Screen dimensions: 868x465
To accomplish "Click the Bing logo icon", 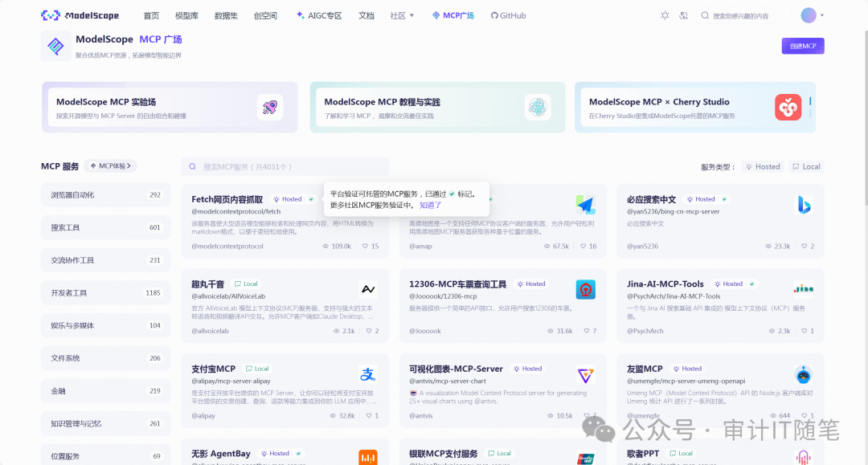I will point(803,205).
